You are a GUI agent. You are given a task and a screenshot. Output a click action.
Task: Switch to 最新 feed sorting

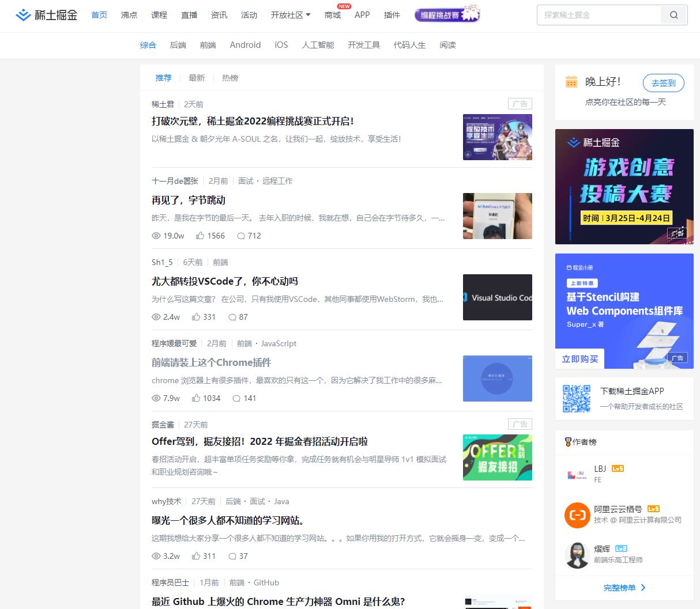[x=197, y=78]
